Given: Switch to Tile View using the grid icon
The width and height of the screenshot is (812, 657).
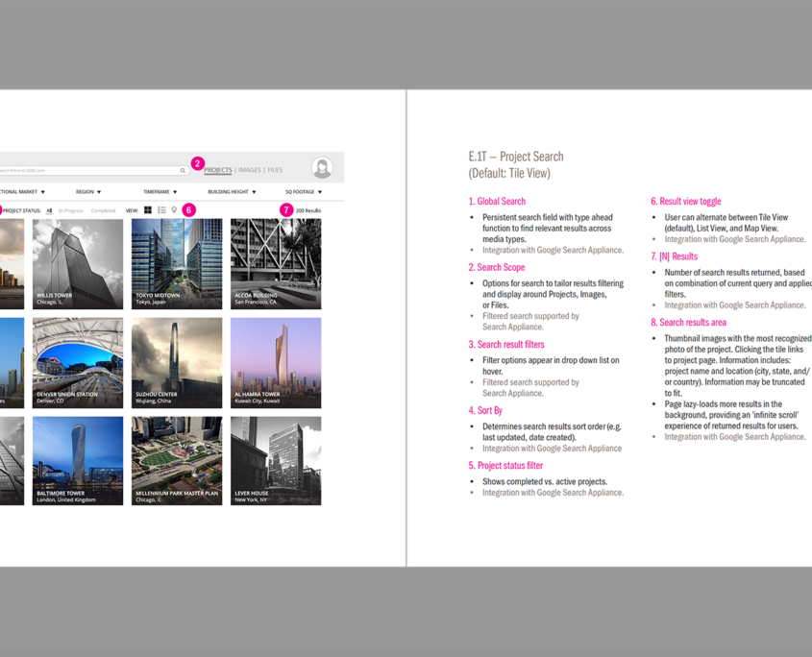Looking at the screenshot, I should click(x=147, y=209).
